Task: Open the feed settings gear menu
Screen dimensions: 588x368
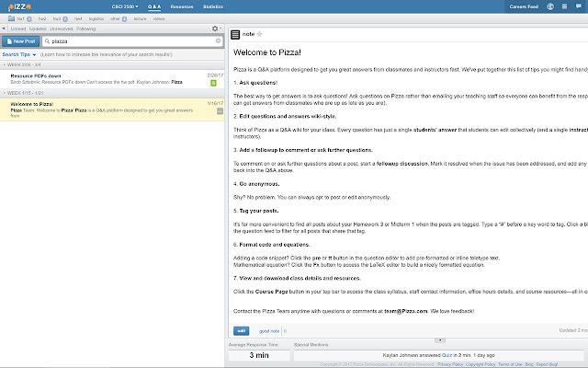Action: [215, 29]
